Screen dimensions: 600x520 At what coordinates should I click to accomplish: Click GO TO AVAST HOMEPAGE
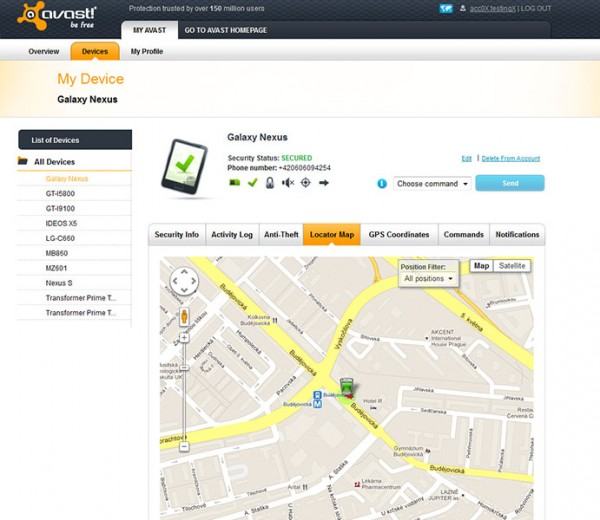(x=226, y=30)
